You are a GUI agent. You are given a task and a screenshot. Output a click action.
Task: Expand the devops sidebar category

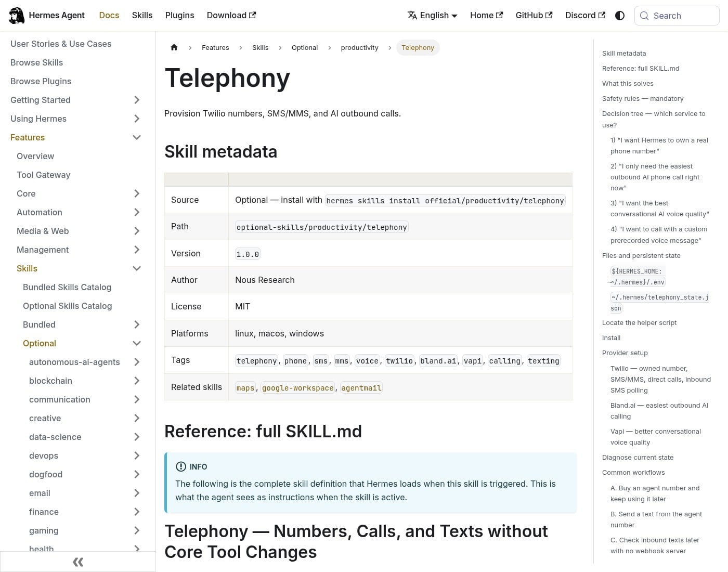[137, 456]
